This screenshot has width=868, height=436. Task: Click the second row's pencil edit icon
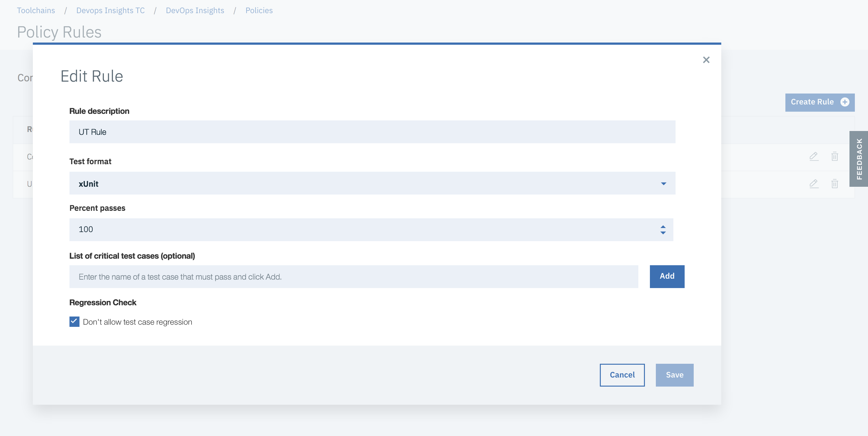click(x=814, y=184)
